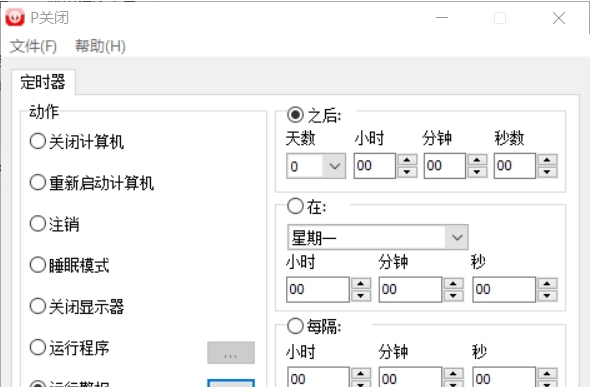Increase 分钟 under 每隔 with up arrow

tap(453, 373)
